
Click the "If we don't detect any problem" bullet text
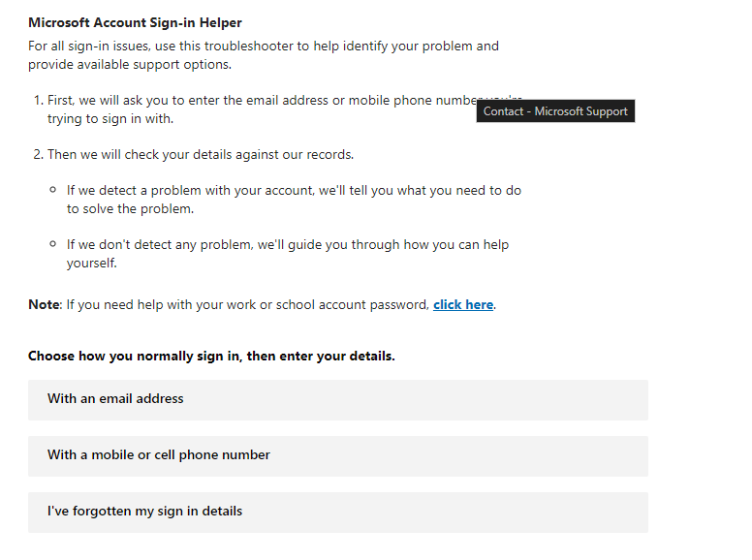pyautogui.click(x=288, y=254)
